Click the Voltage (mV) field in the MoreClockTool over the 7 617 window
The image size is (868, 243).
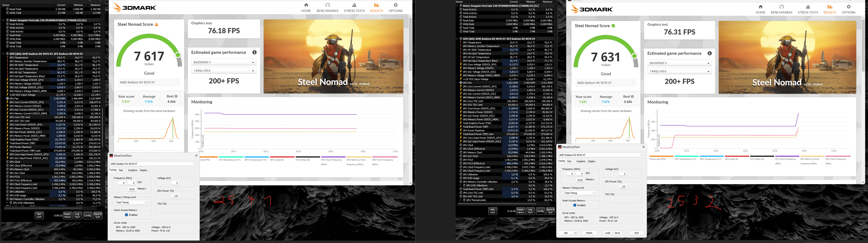coord(175,183)
